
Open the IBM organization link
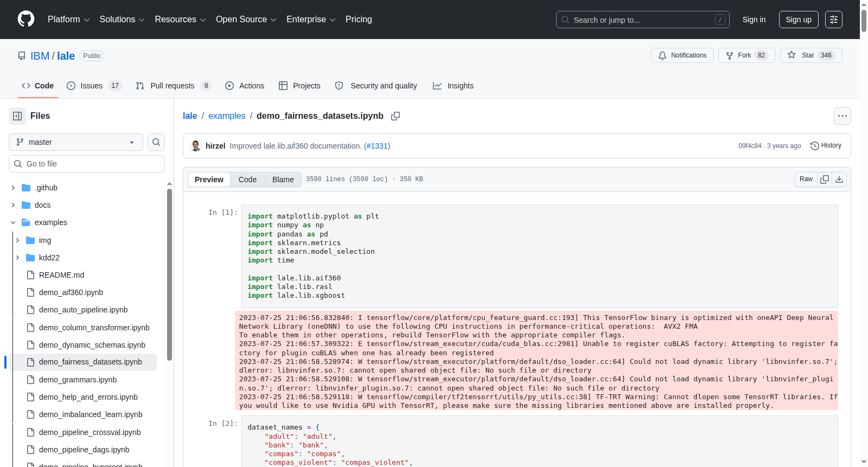point(40,56)
